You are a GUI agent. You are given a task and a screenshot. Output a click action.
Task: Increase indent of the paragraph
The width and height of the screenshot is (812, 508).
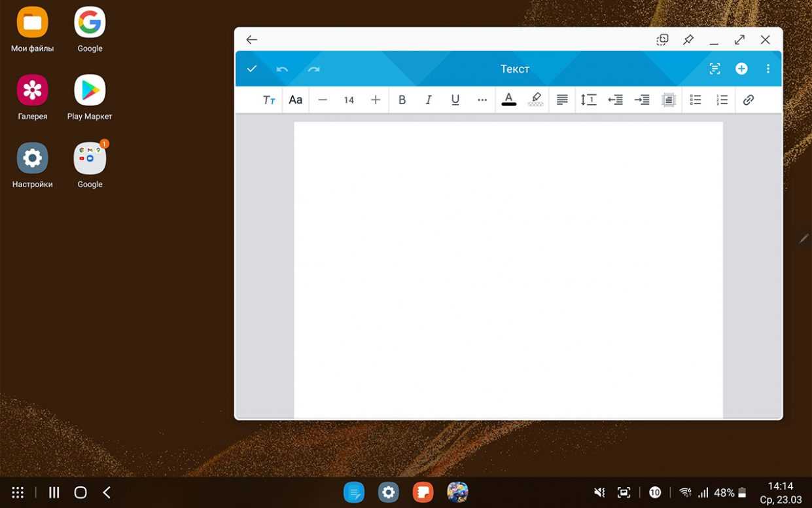pyautogui.click(x=642, y=100)
